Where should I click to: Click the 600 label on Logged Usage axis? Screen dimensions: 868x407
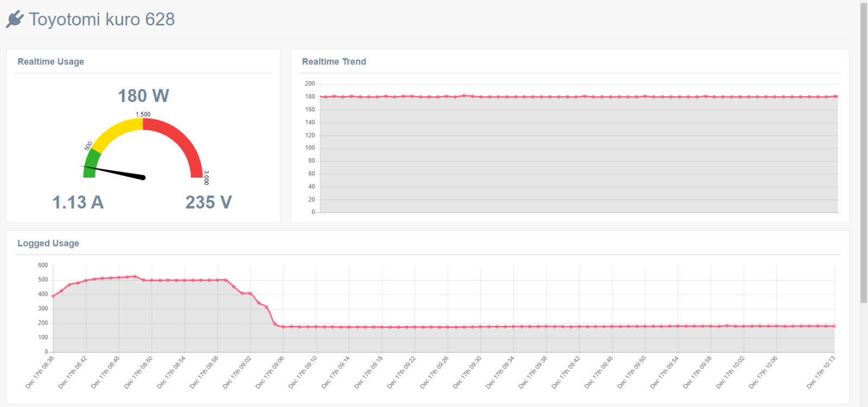pyautogui.click(x=43, y=265)
